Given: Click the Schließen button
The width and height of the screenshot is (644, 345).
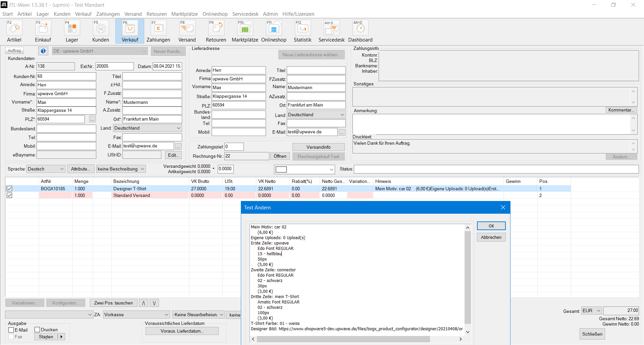Looking at the screenshot, I should [x=592, y=334].
